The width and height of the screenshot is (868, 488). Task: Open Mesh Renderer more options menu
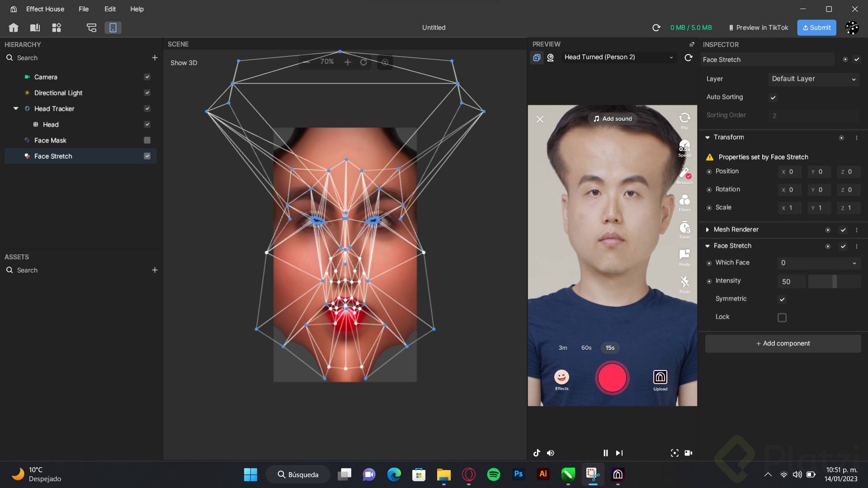(x=857, y=230)
